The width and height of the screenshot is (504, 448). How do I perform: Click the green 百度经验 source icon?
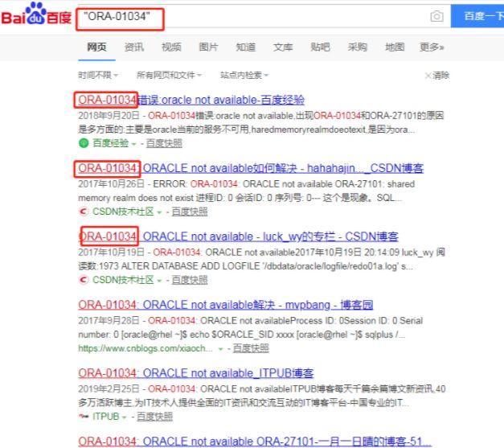(x=84, y=143)
